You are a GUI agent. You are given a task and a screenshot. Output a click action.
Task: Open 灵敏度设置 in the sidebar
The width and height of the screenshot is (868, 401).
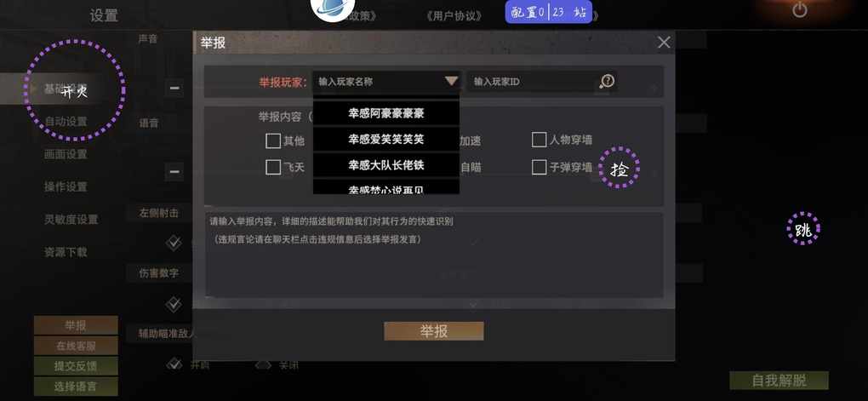[71, 220]
